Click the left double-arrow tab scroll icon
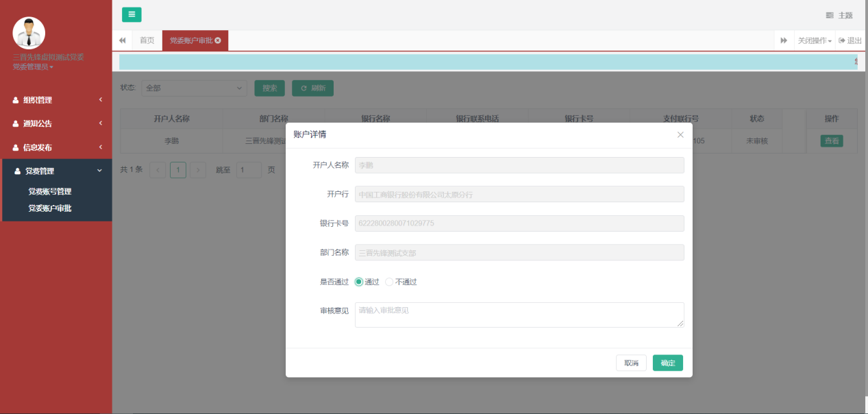Viewport: 868px width, 414px height. tap(123, 40)
